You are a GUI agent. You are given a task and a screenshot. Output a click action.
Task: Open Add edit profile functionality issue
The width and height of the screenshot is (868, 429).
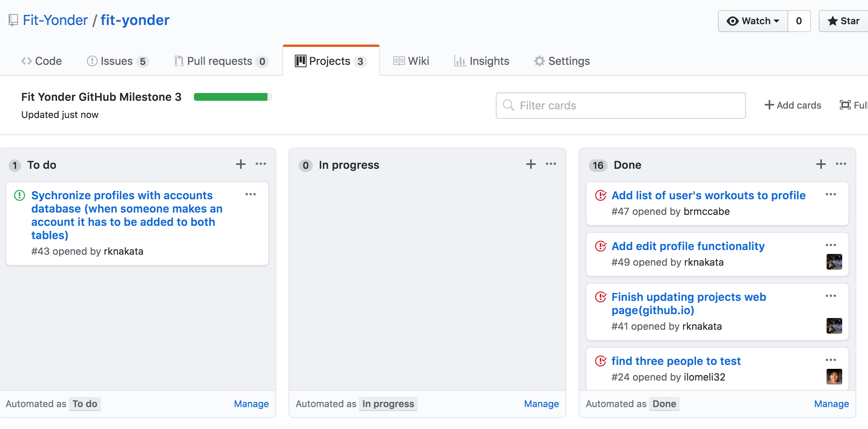coord(688,246)
